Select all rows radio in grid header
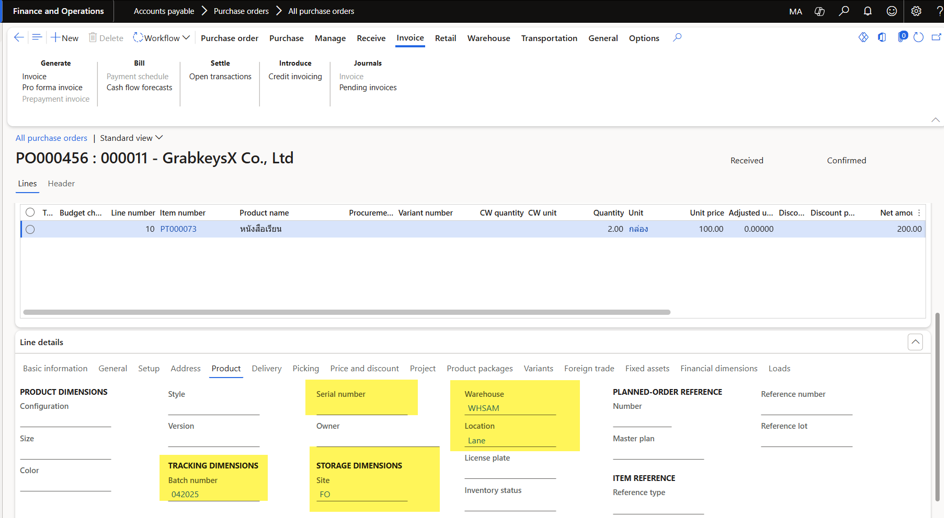Viewport: 944px width, 518px height. point(30,213)
